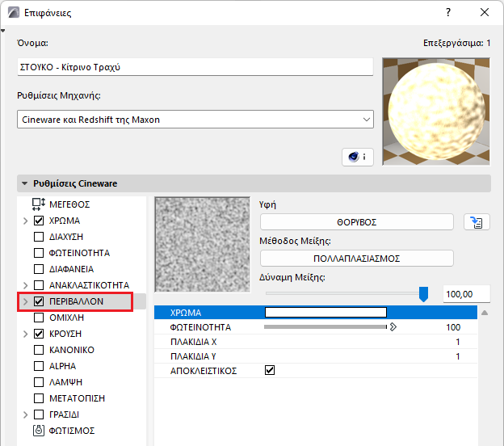Click the grey noise texture preview

(203, 245)
